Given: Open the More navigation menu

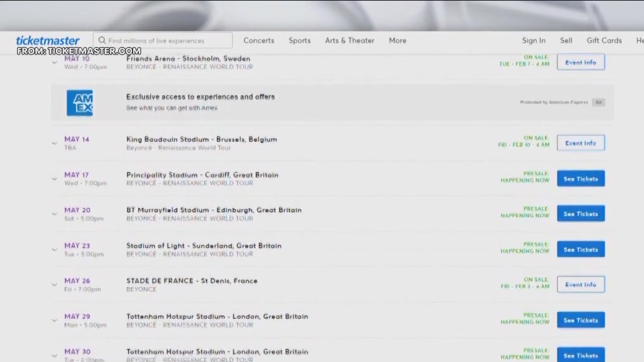Looking at the screenshot, I should pyautogui.click(x=397, y=40).
